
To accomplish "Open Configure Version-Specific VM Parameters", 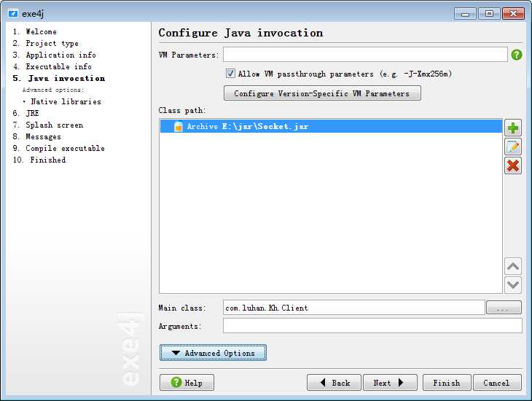I will click(x=322, y=93).
